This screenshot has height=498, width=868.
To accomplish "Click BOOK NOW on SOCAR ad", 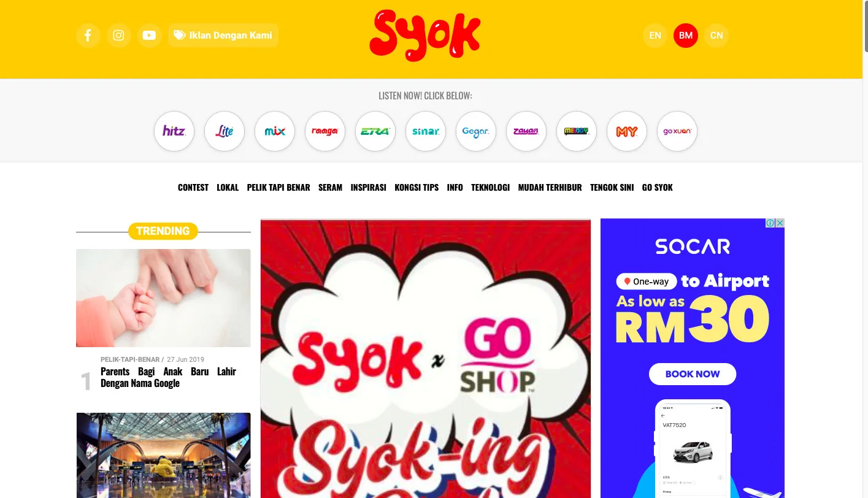I will 693,374.
